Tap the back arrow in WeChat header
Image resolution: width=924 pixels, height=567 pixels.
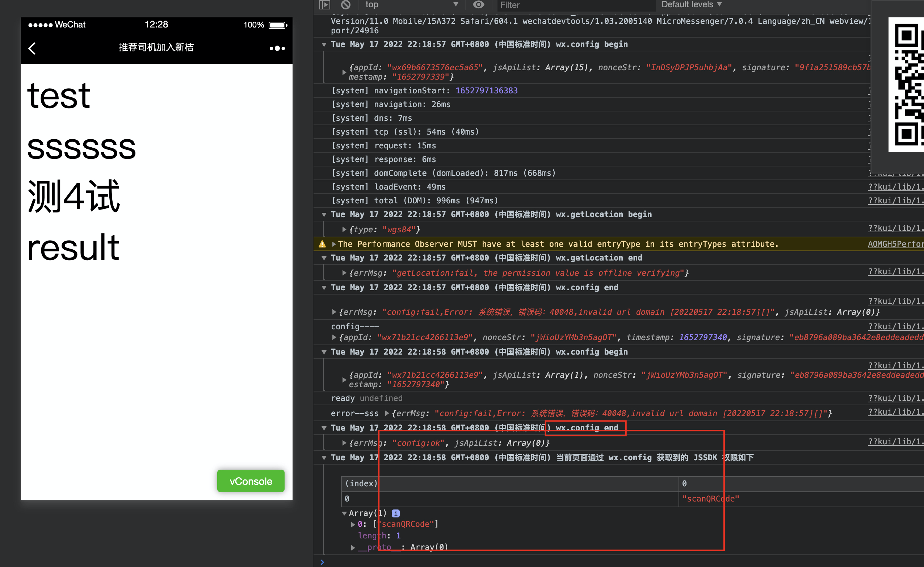(x=32, y=48)
